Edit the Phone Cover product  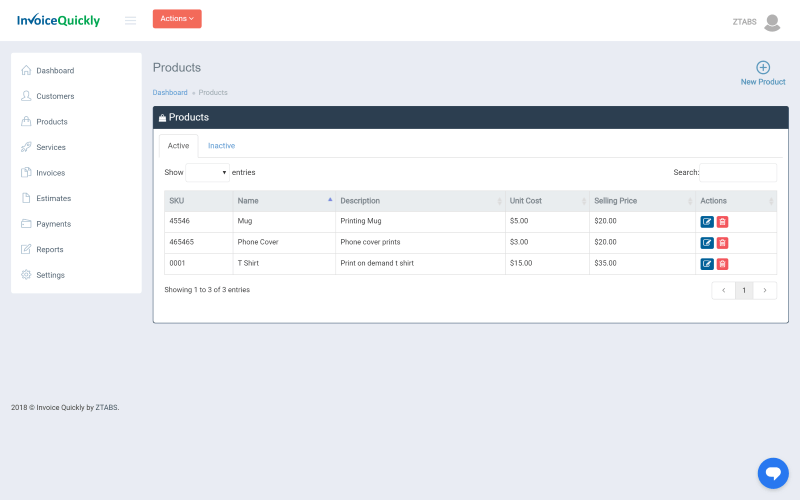tap(707, 243)
